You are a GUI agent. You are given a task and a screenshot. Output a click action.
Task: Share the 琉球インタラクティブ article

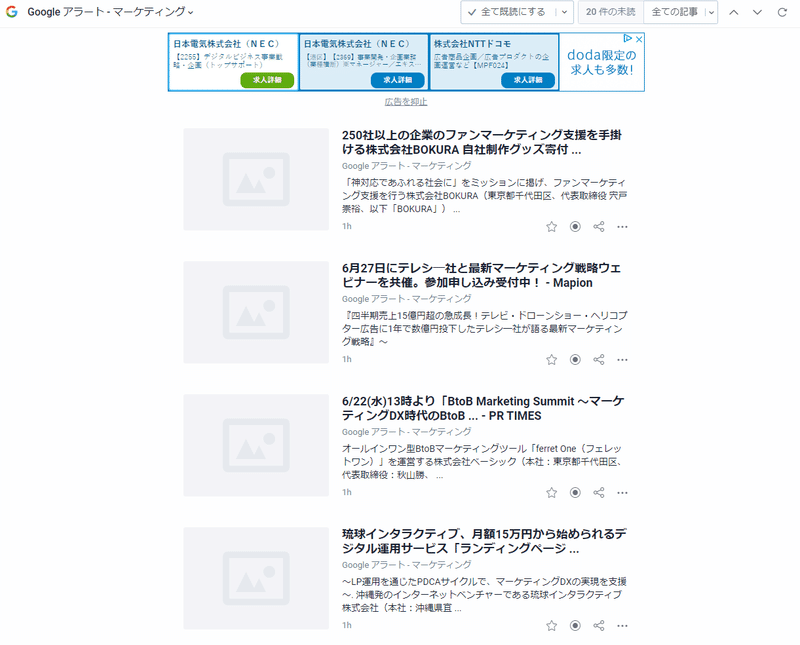point(599,626)
